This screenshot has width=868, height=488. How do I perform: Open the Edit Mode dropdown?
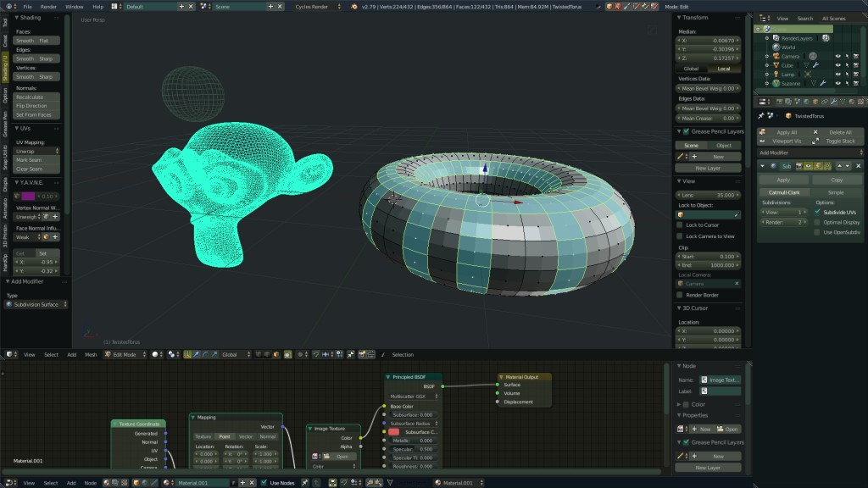(125, 355)
